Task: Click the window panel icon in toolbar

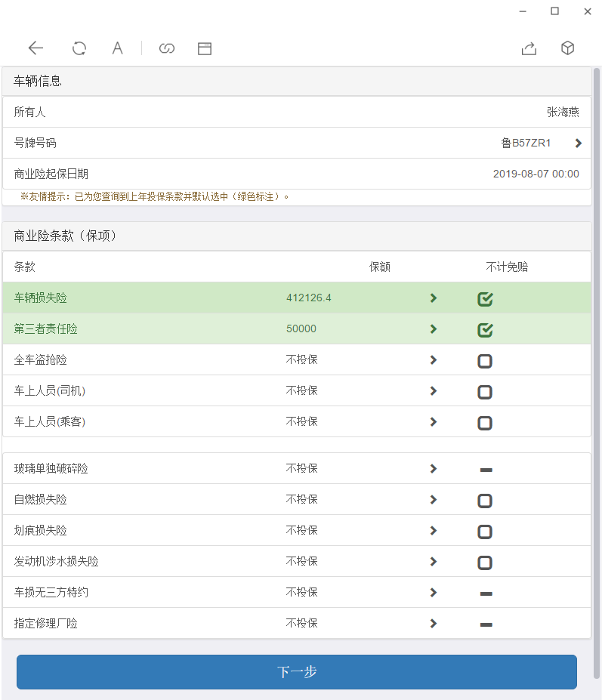Action: (205, 48)
